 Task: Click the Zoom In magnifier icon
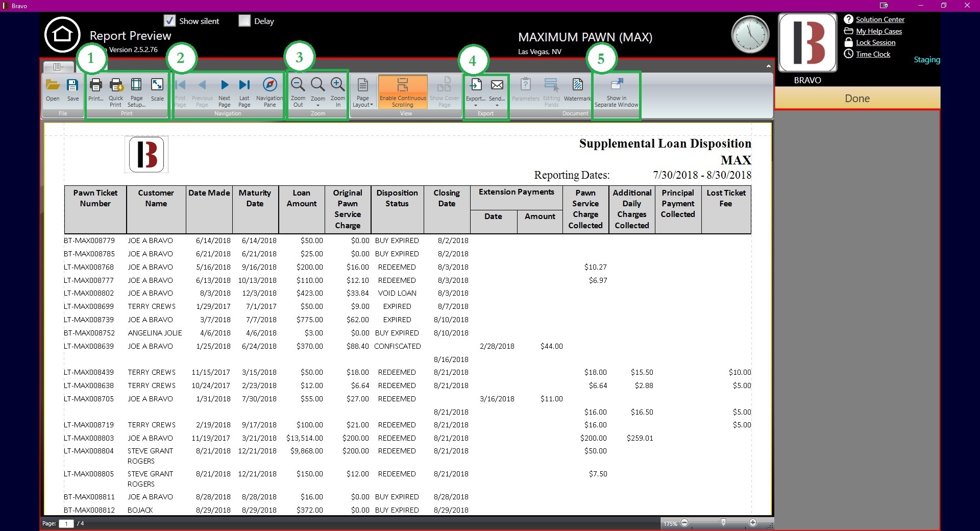click(x=337, y=85)
